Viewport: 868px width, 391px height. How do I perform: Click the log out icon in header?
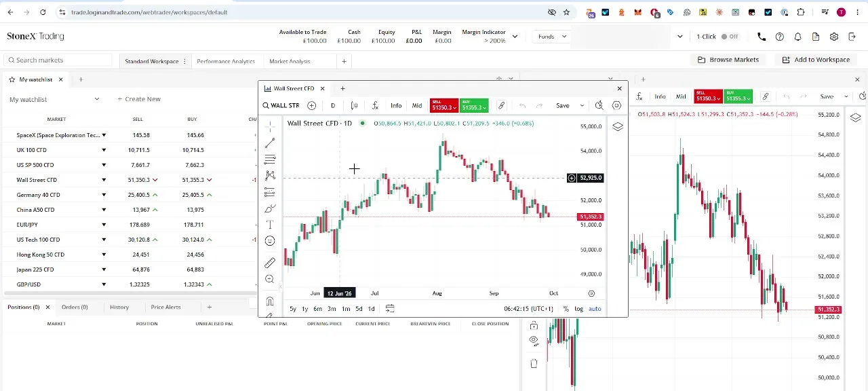click(x=852, y=37)
